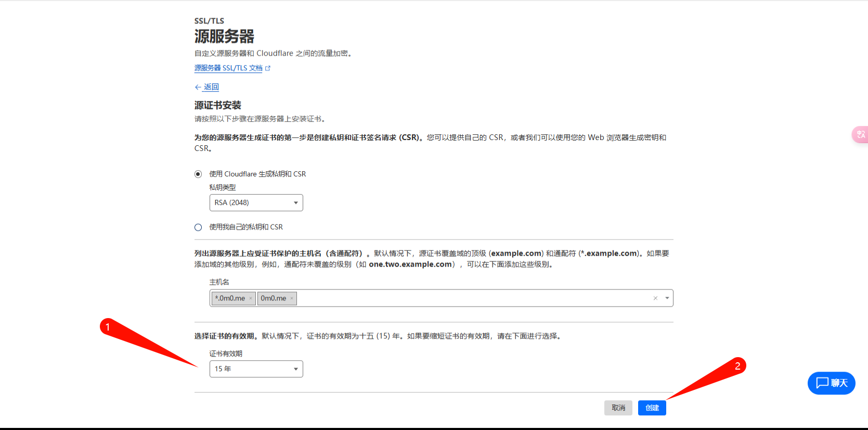This screenshot has height=430, width=868.
Task: Select the 使用我自己的私钥和 CSR radio circle
Action: [x=198, y=227]
